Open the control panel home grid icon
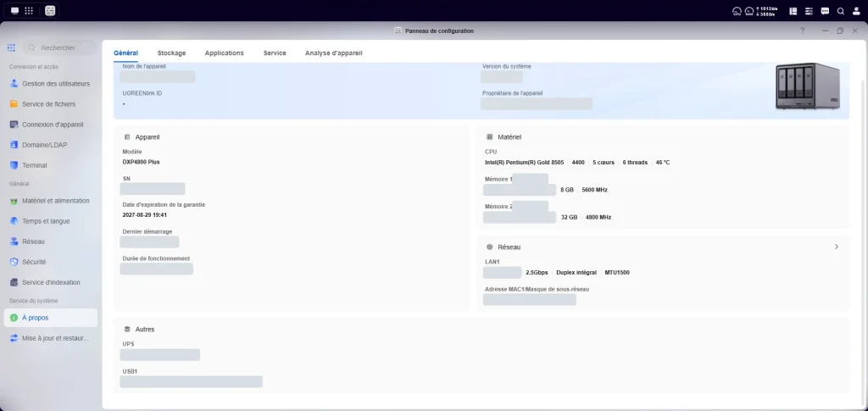 [x=11, y=48]
